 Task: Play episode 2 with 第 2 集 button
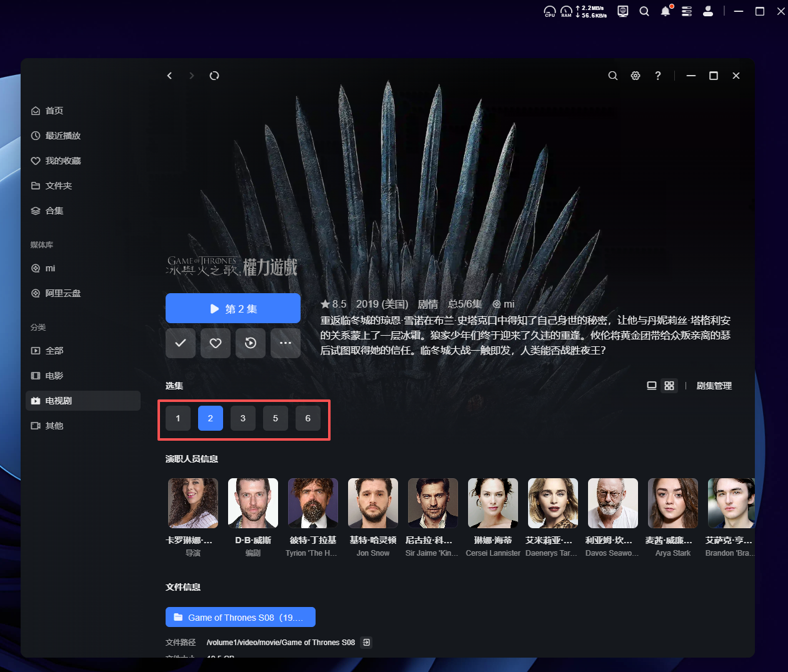tap(233, 308)
